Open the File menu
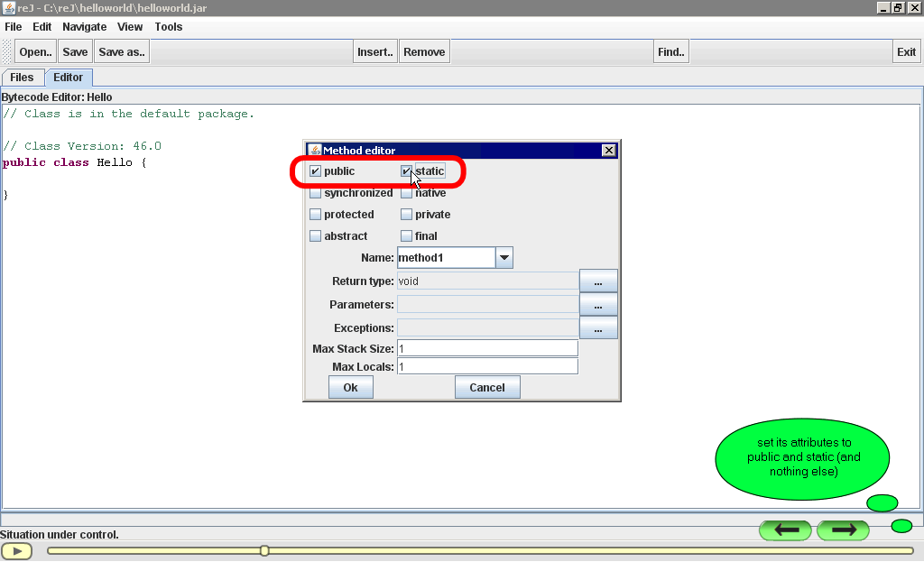The image size is (924, 562). pyautogui.click(x=13, y=26)
